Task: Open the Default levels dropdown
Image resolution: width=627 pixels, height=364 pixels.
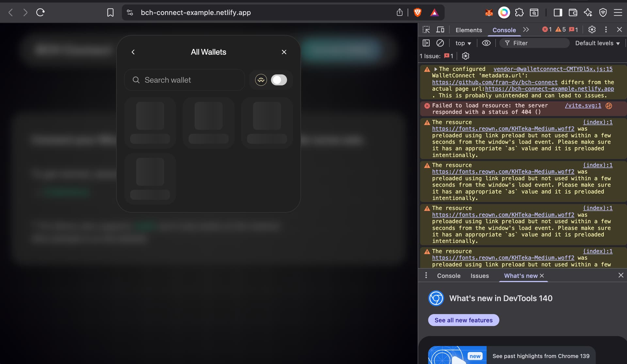Action: 597,43
